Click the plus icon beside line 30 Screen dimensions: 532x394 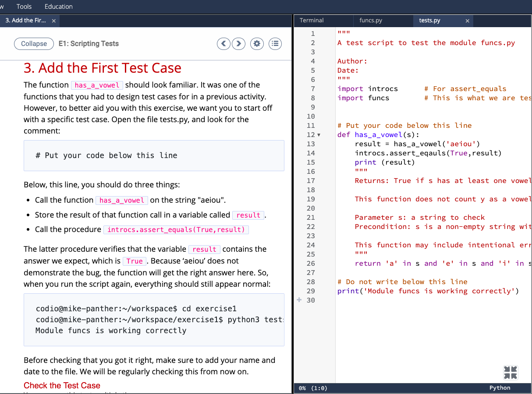click(x=299, y=300)
